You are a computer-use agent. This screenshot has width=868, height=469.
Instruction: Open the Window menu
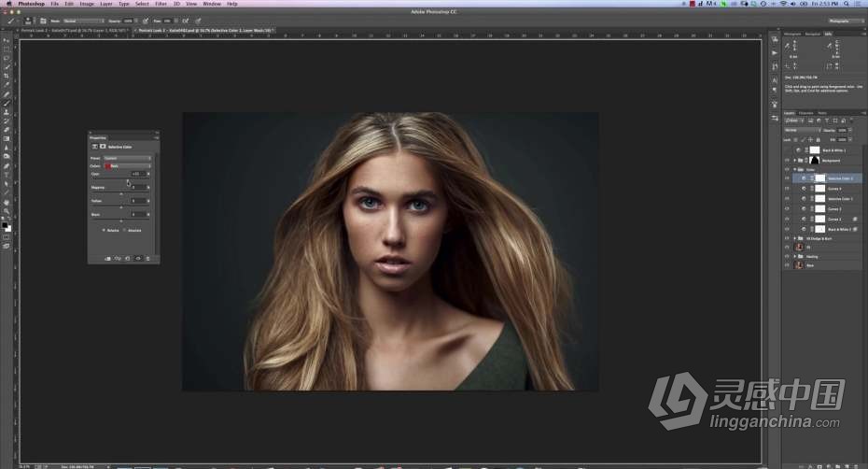(212, 4)
